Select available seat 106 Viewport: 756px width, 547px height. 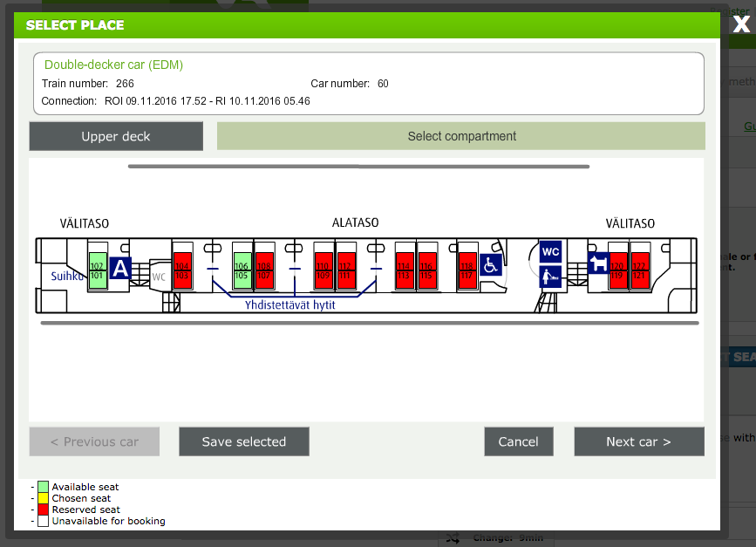click(x=242, y=262)
